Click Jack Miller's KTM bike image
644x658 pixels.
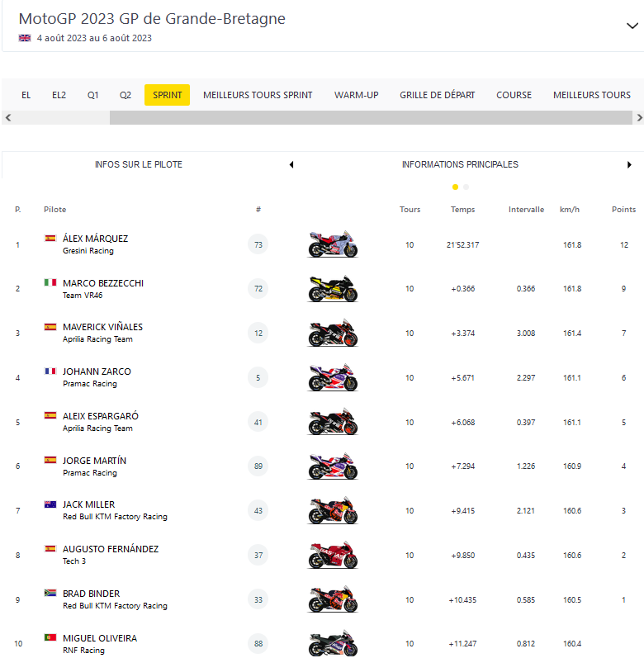pyautogui.click(x=333, y=510)
